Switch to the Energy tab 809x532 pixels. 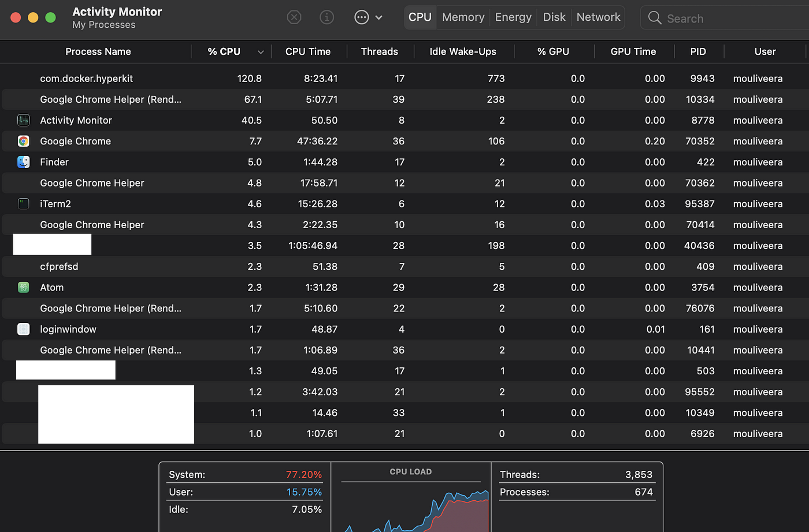[513, 17]
